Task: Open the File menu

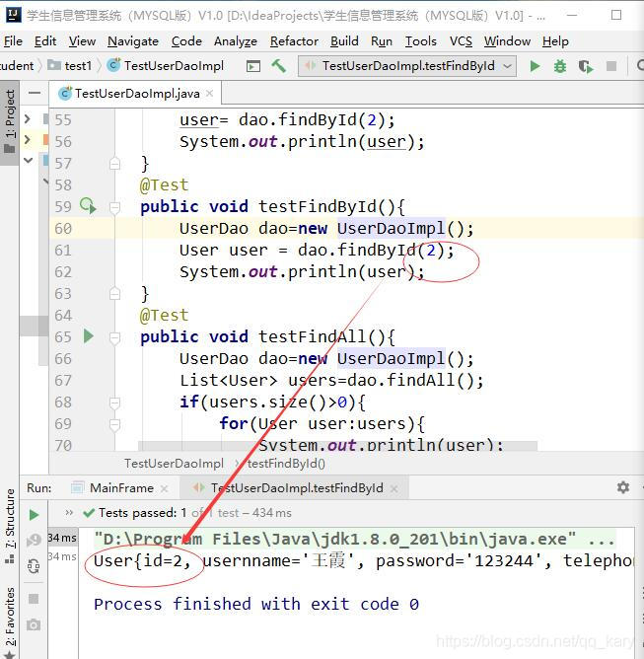Action: (13, 41)
